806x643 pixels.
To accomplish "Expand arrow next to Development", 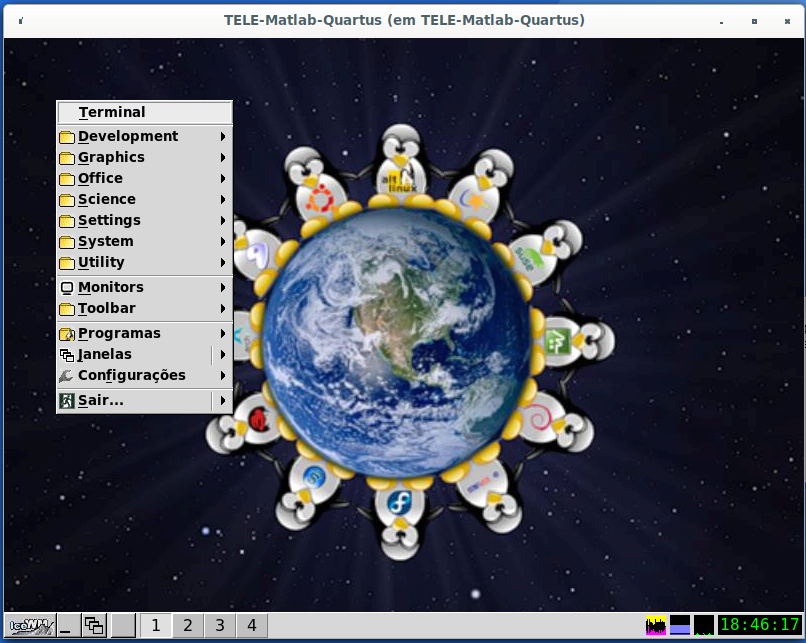I will 223,136.
